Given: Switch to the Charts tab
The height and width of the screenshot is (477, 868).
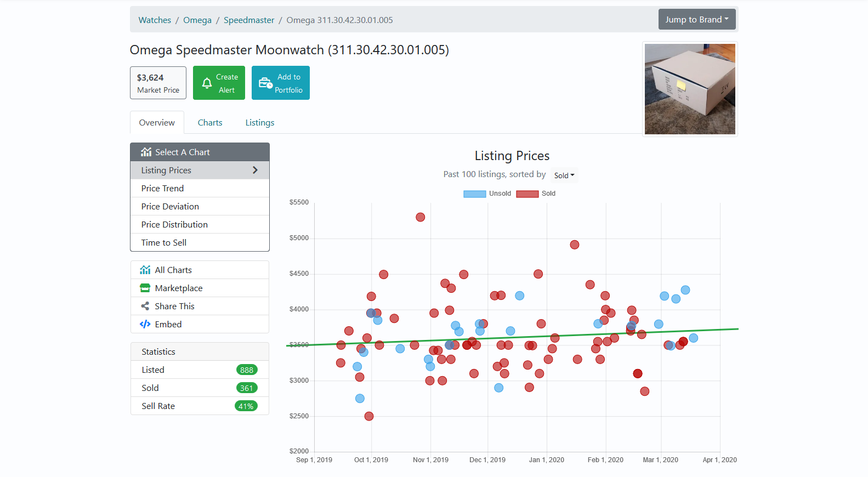Looking at the screenshot, I should 210,122.
